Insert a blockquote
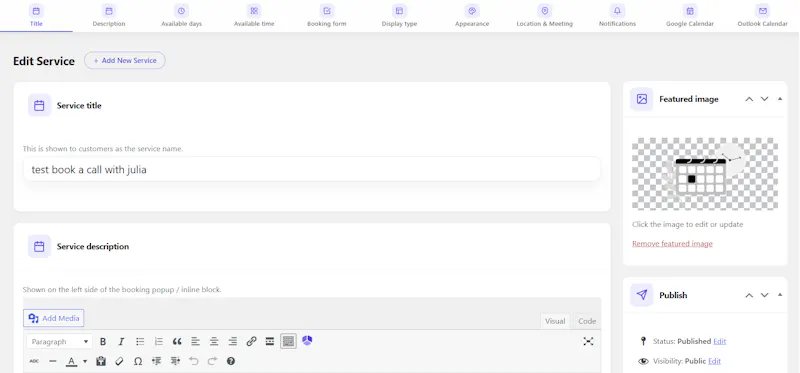The height and width of the screenshot is (373, 800). [177, 341]
